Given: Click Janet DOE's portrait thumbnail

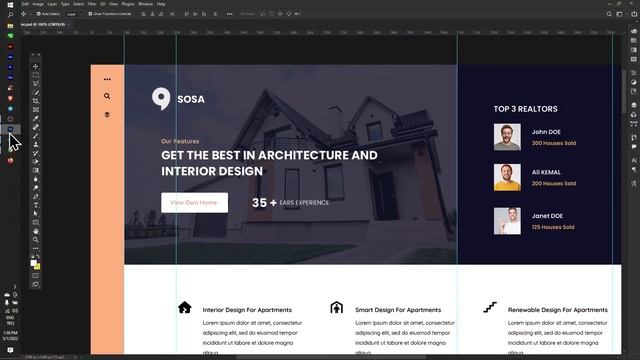Looking at the screenshot, I should [x=507, y=221].
